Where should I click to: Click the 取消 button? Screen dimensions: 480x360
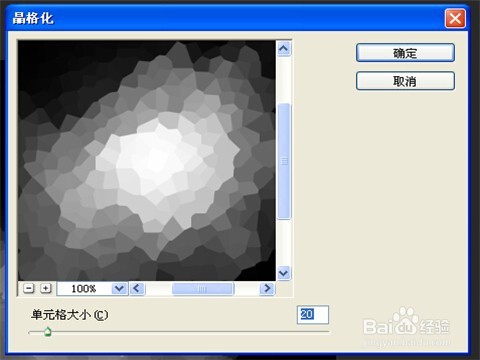pos(405,81)
